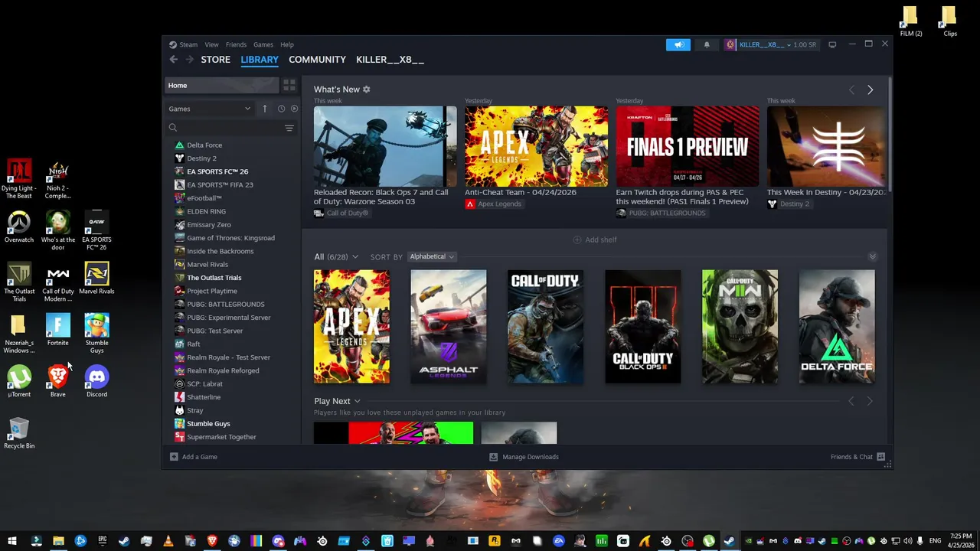This screenshot has width=980, height=551.
Task: Select the LIBRARY tab
Action: coord(260,60)
